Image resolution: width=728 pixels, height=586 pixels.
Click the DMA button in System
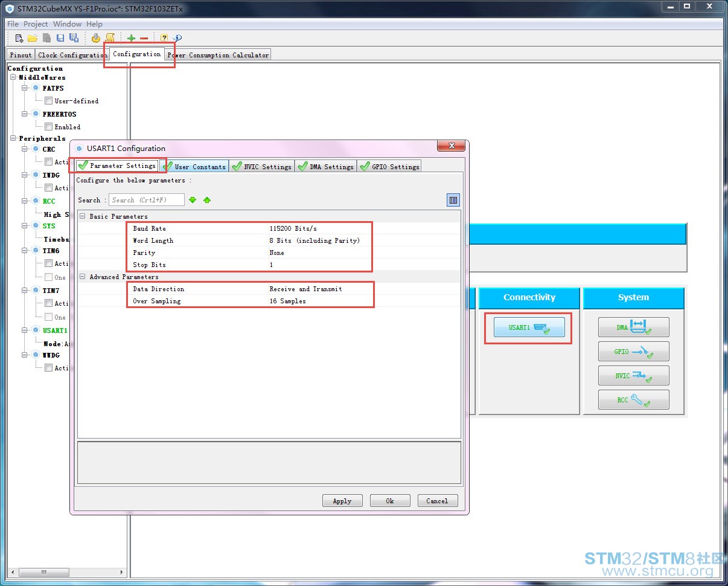pyautogui.click(x=634, y=327)
